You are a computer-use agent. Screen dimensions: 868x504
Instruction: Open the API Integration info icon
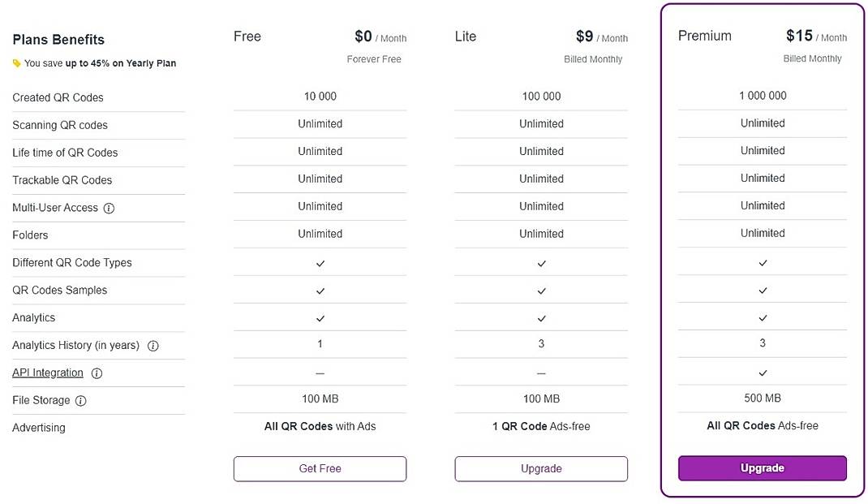point(95,373)
